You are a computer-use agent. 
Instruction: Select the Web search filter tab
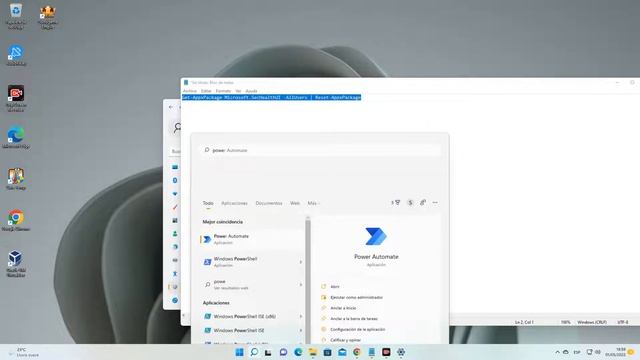click(x=295, y=203)
